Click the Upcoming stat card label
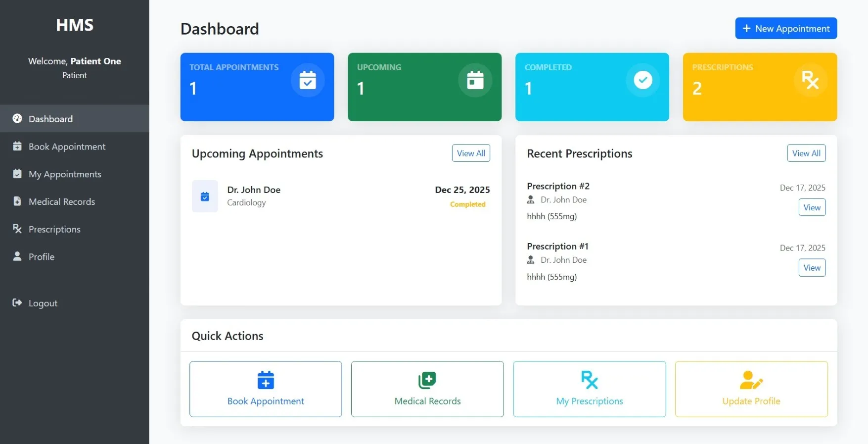Screen dimensions: 868x444 379,67
